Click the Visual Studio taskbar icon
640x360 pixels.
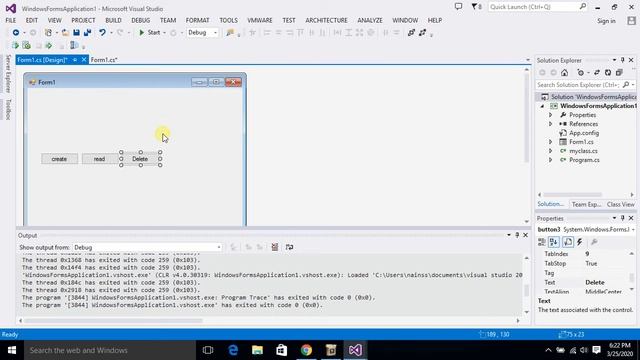(x=355, y=350)
